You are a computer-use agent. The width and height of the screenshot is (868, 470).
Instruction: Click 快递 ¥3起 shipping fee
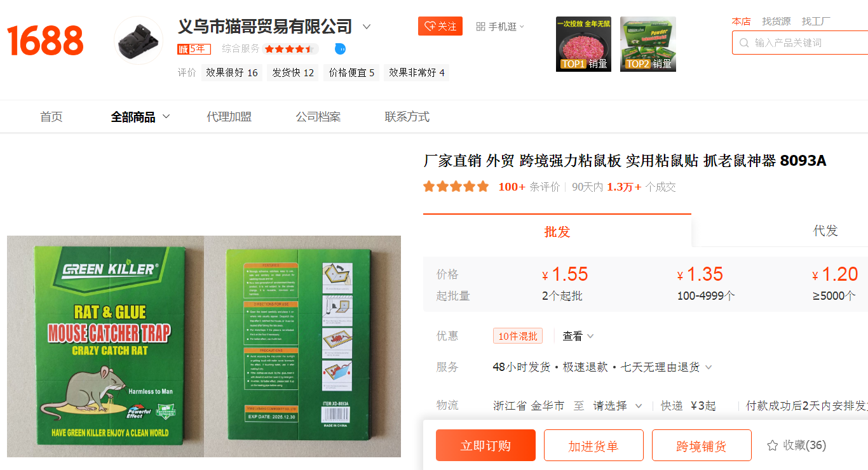pos(688,406)
